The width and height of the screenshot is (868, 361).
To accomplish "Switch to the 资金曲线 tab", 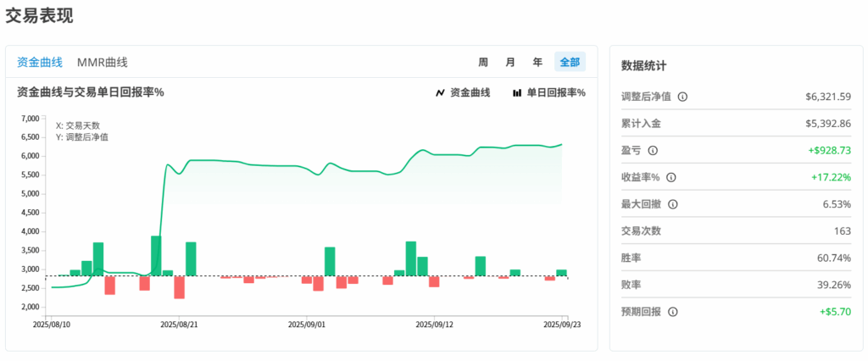I will pos(40,62).
